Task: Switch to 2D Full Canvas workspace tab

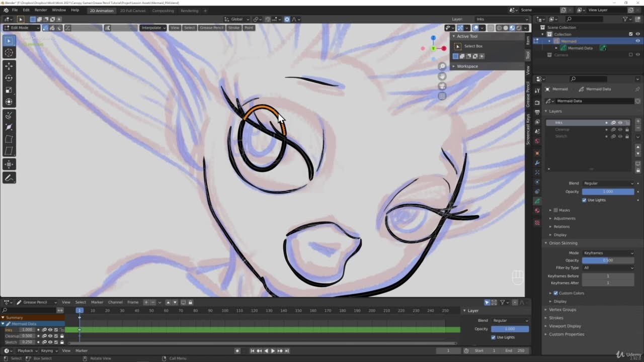Action: tap(133, 11)
